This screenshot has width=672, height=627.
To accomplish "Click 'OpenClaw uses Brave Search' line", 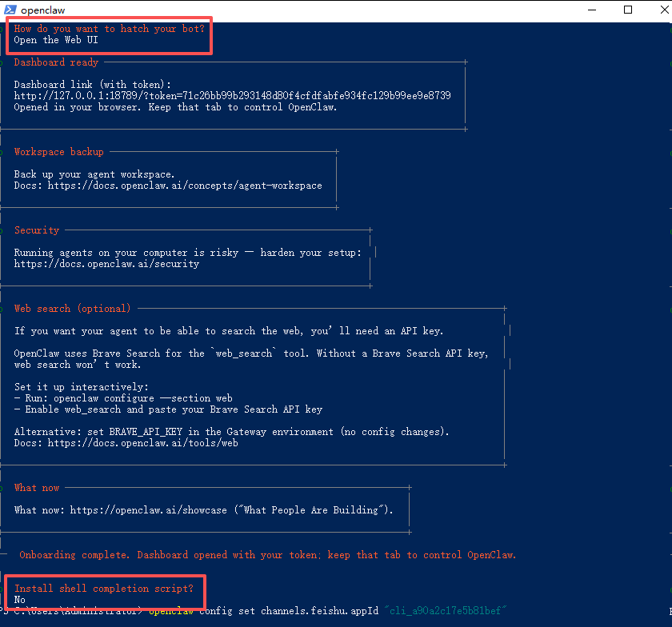I will pyautogui.click(x=251, y=353).
